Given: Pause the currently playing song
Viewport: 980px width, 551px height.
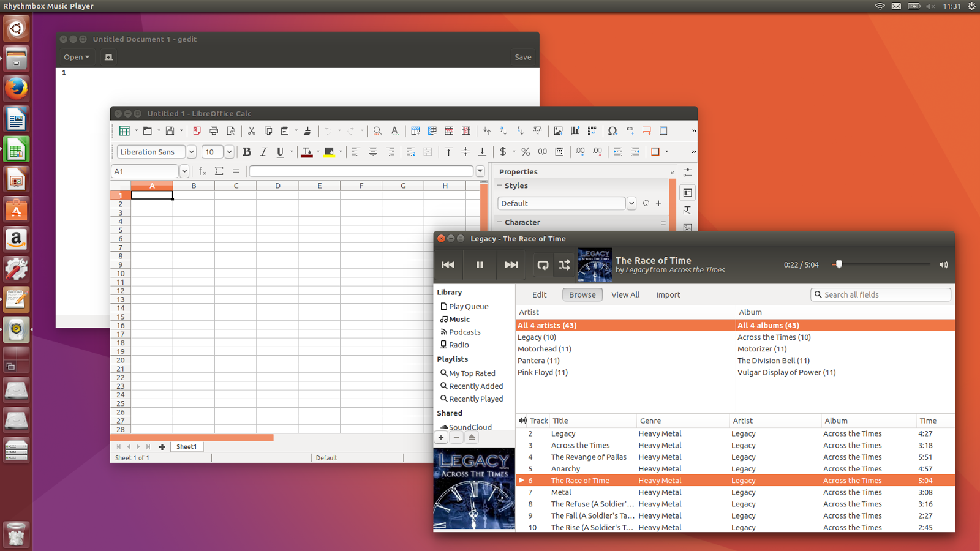Looking at the screenshot, I should pos(480,264).
